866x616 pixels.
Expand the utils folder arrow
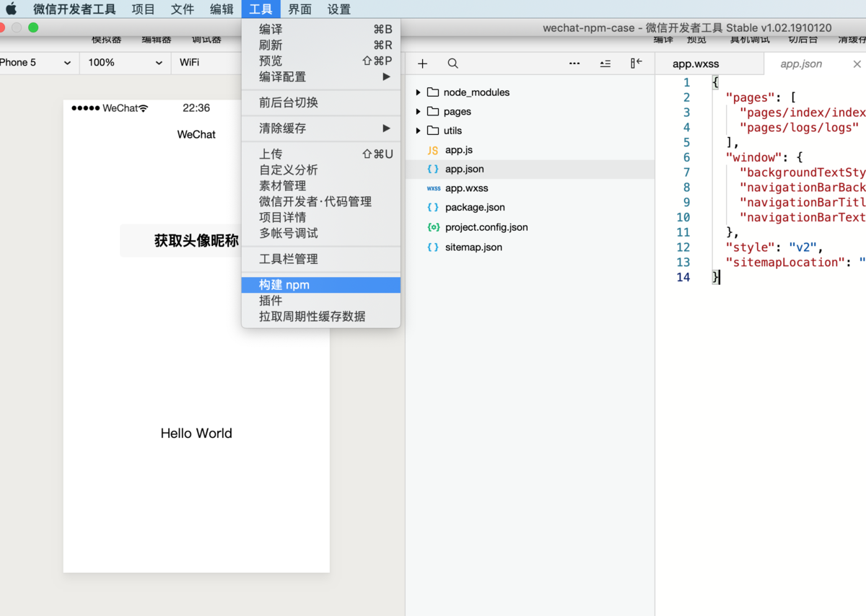418,131
